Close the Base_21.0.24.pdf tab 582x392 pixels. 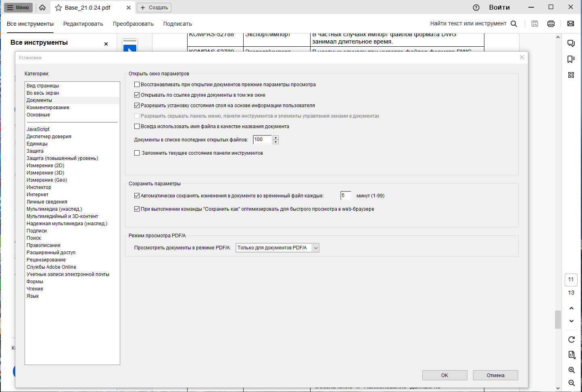129,8
